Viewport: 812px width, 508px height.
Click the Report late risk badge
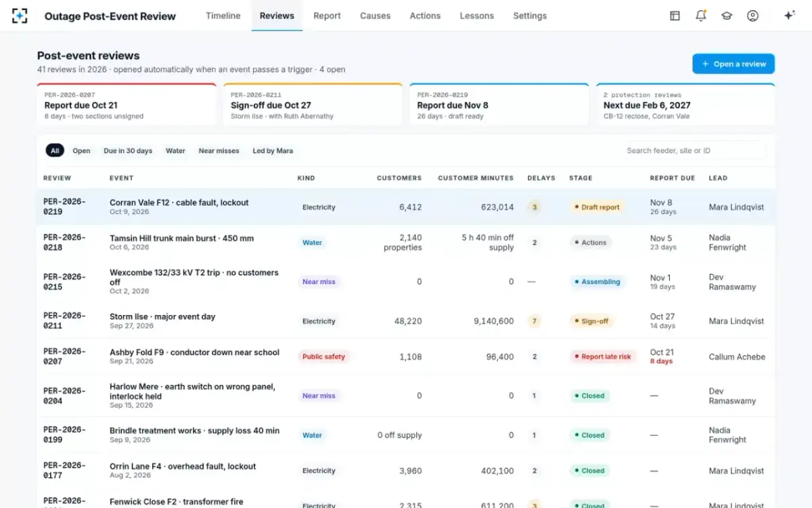tap(602, 357)
